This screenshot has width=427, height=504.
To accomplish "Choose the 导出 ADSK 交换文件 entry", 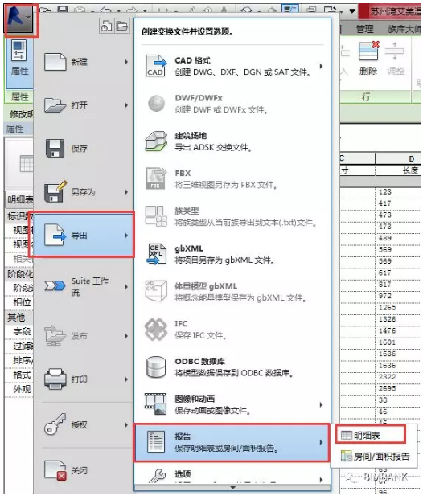I will point(232,141).
